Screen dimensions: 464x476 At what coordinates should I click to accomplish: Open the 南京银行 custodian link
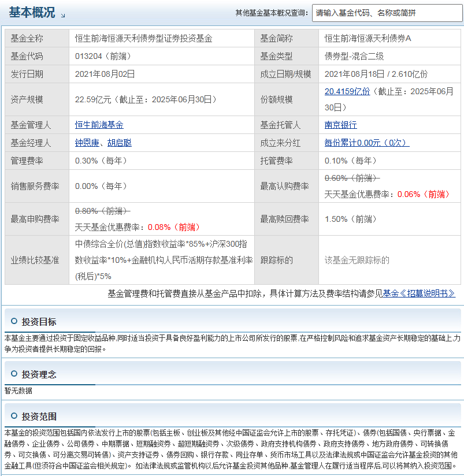point(341,125)
